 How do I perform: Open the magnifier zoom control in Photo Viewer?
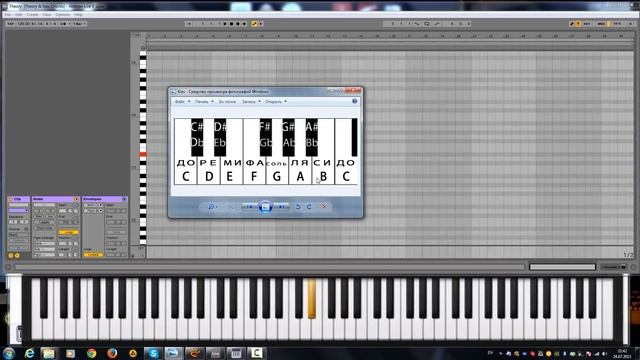click(213, 207)
